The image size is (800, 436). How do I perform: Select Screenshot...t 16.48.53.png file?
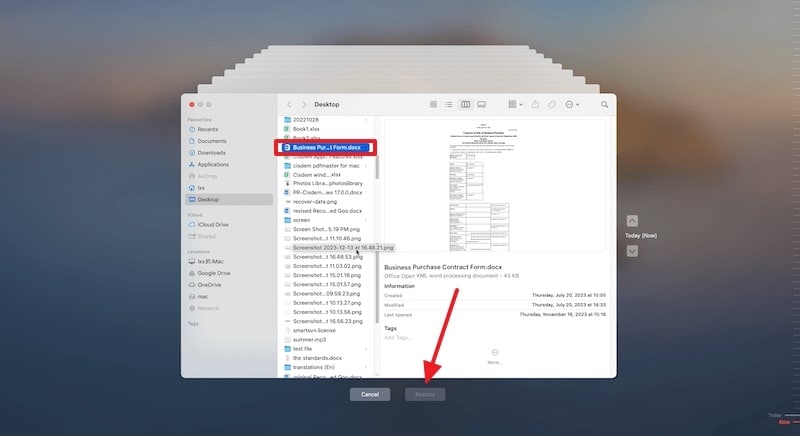326,257
